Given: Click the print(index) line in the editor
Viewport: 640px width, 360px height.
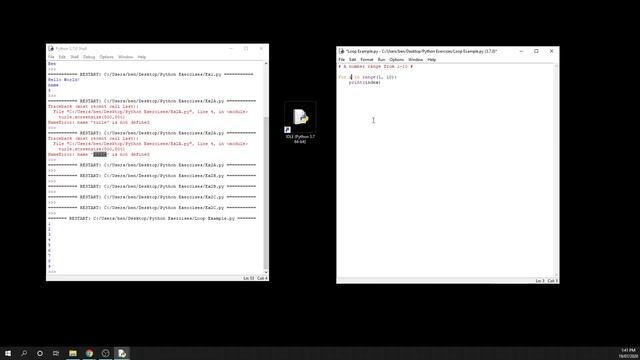Looking at the screenshot, I should pos(364,82).
